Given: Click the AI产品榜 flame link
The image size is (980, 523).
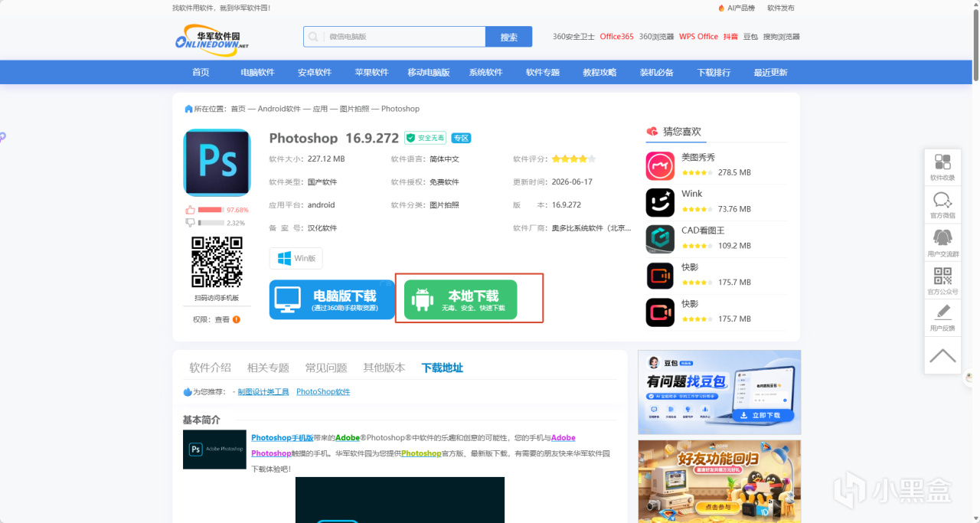Looking at the screenshot, I should tap(737, 8).
